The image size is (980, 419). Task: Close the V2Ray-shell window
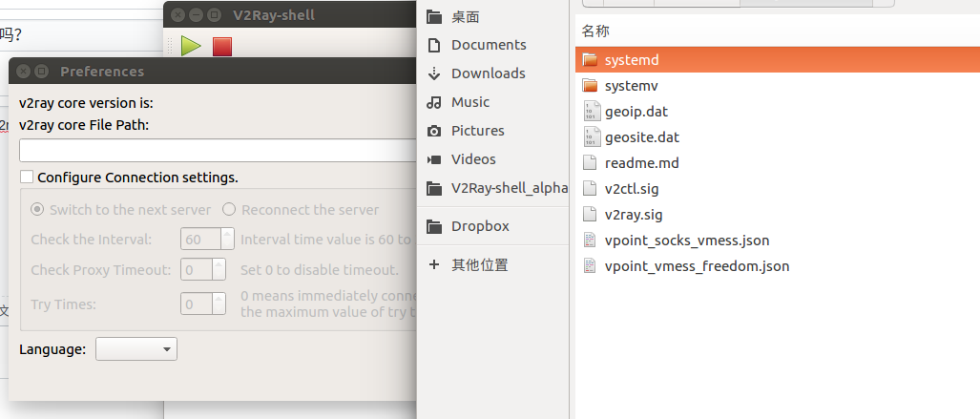(177, 14)
